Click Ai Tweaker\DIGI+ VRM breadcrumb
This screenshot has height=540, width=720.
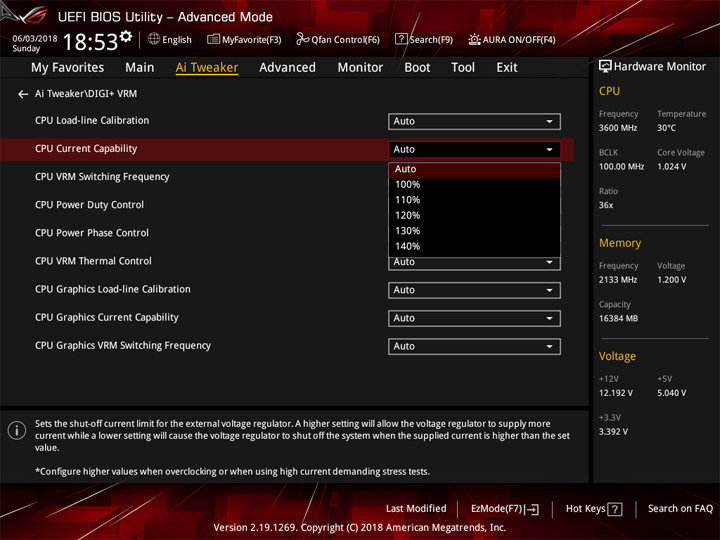pos(86,94)
